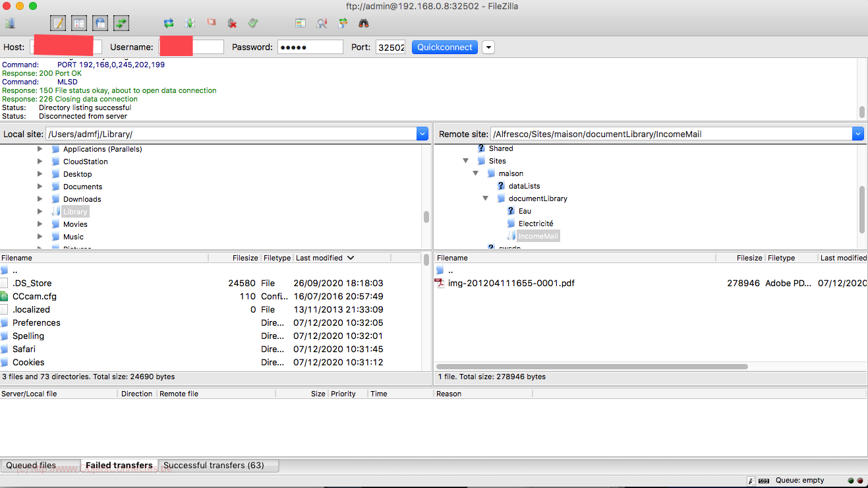Toggle local directory tree display
868x488 pixels.
(79, 24)
